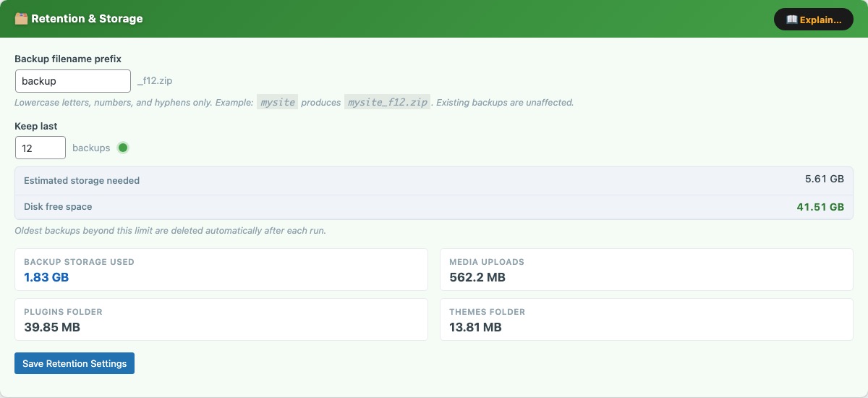Click the Estimated storage needed row label
The width and height of the screenshot is (868, 398).
pos(82,180)
